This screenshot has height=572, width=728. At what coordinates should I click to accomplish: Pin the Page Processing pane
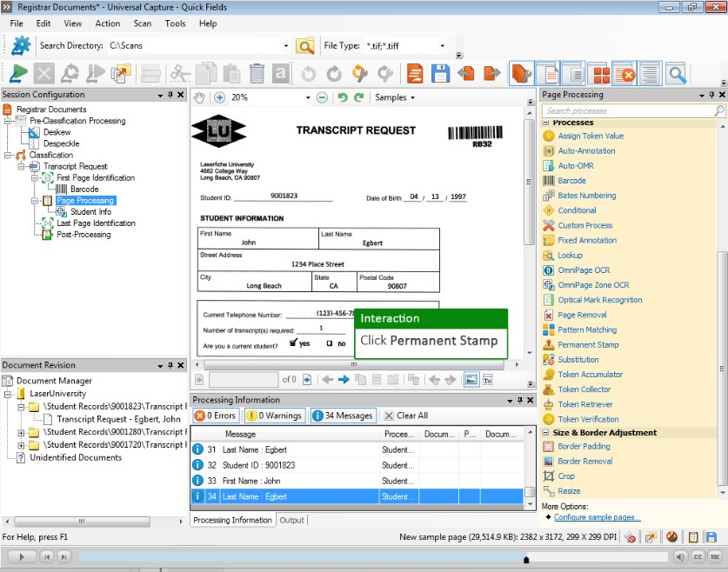pos(711,95)
